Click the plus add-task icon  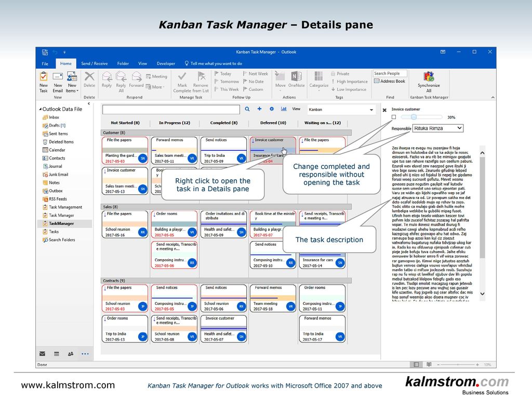point(259,109)
